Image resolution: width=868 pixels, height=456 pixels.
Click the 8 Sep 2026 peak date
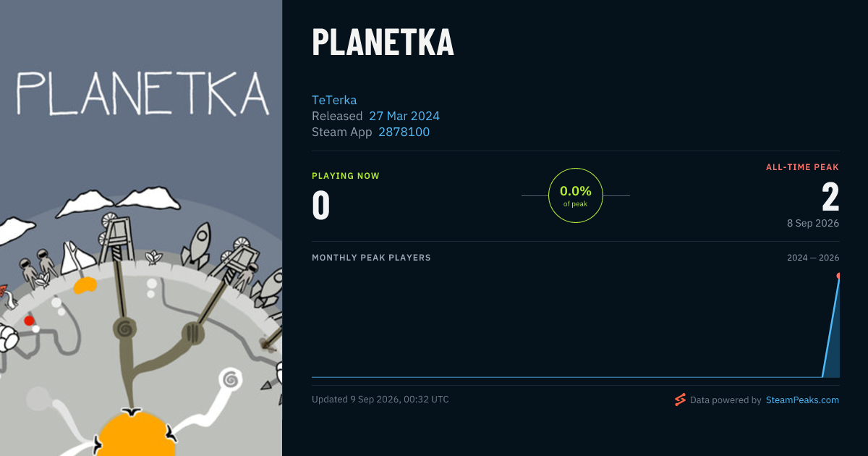pos(813,223)
